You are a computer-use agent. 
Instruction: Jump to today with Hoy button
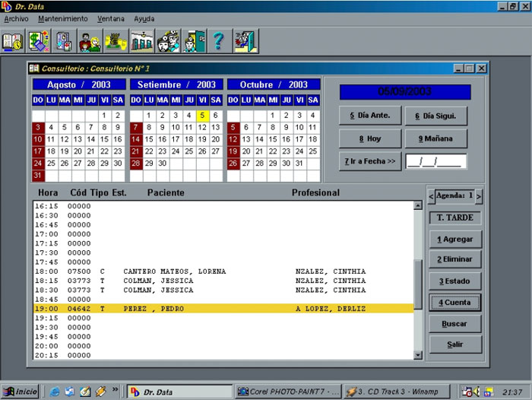coord(370,138)
